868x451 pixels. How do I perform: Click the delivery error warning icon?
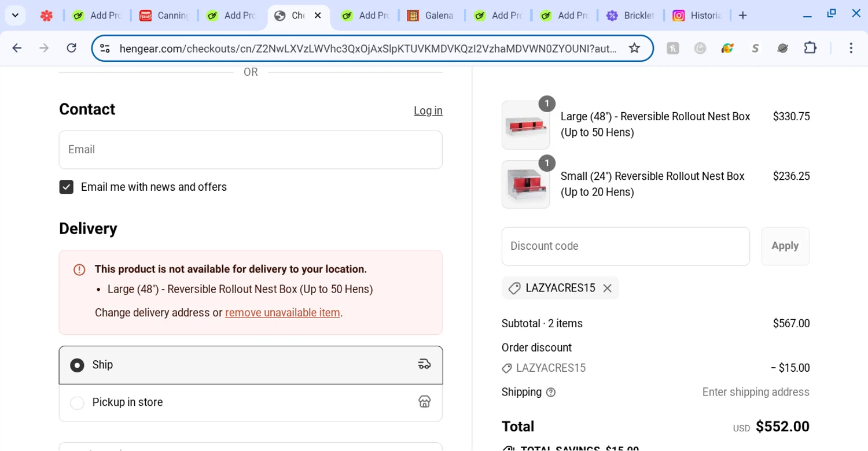pos(79,270)
